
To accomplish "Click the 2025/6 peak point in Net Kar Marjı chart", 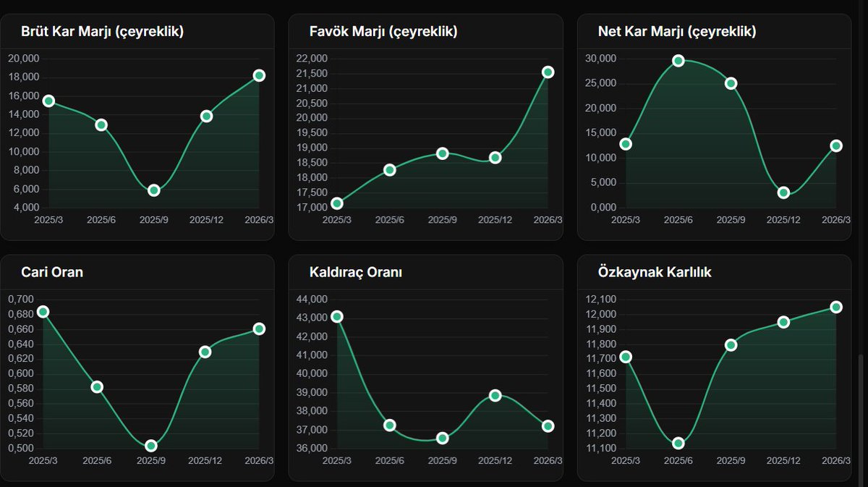I will tap(678, 61).
